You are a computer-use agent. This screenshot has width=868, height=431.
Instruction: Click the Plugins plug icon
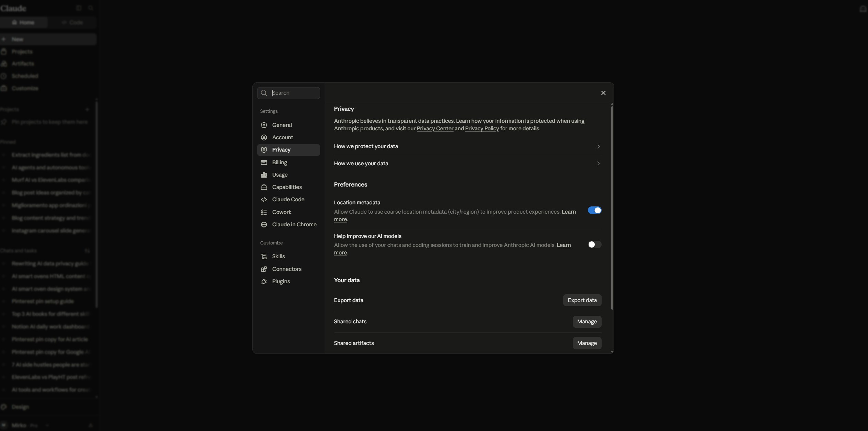264,282
